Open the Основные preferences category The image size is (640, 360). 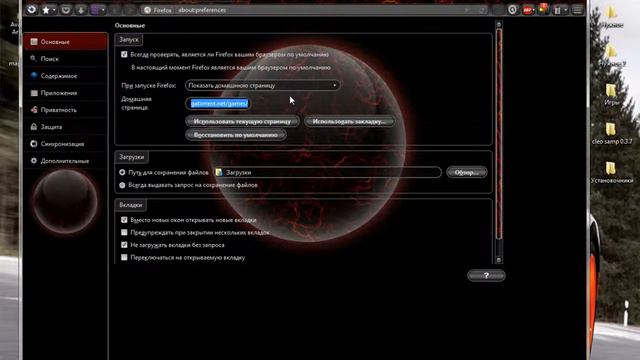[66, 42]
